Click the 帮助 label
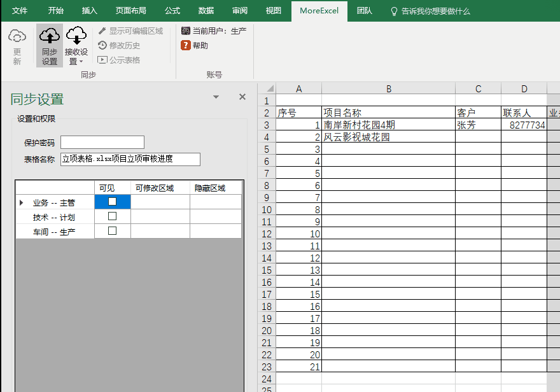This screenshot has width=560, height=392. [200, 45]
